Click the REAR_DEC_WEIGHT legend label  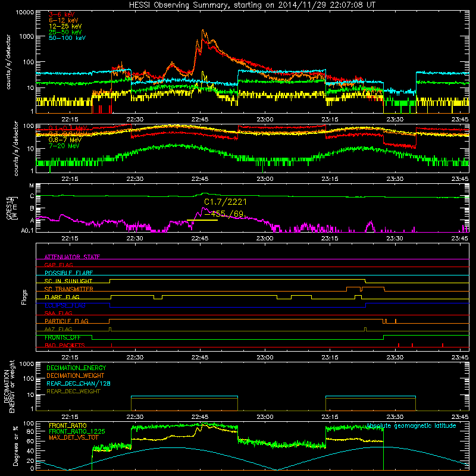tap(73, 392)
